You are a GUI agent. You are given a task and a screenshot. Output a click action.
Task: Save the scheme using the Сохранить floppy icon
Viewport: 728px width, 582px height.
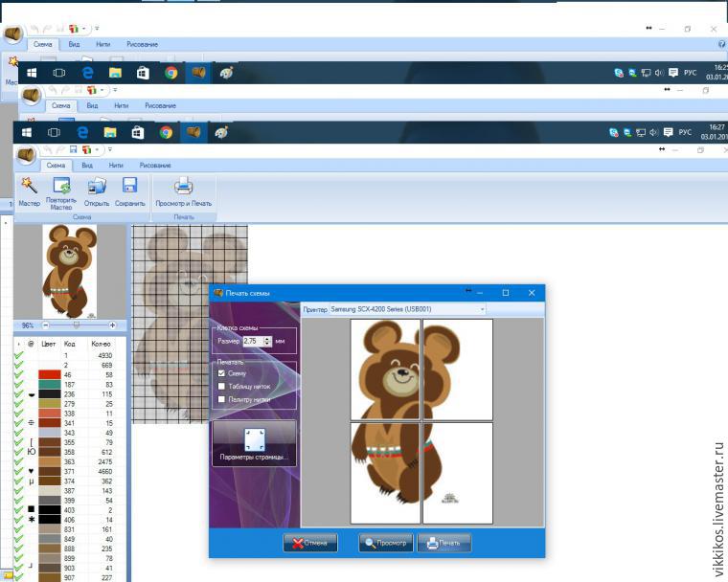[129, 185]
